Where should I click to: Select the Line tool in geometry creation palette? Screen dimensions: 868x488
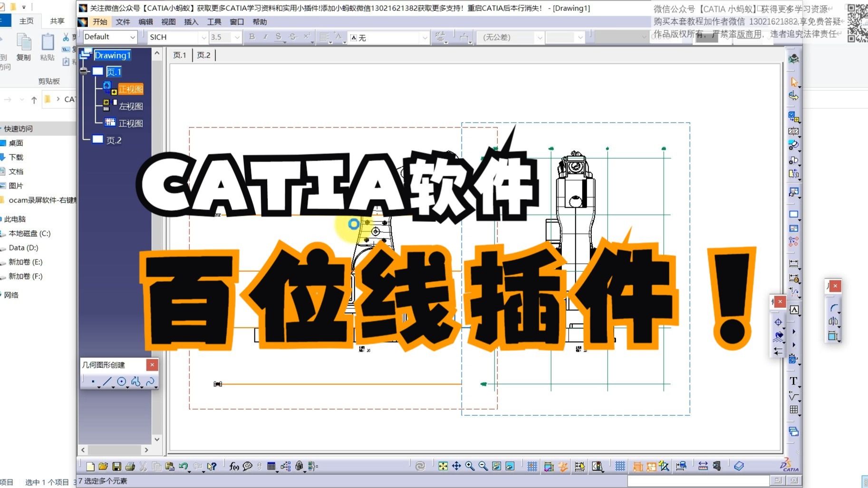point(107,382)
